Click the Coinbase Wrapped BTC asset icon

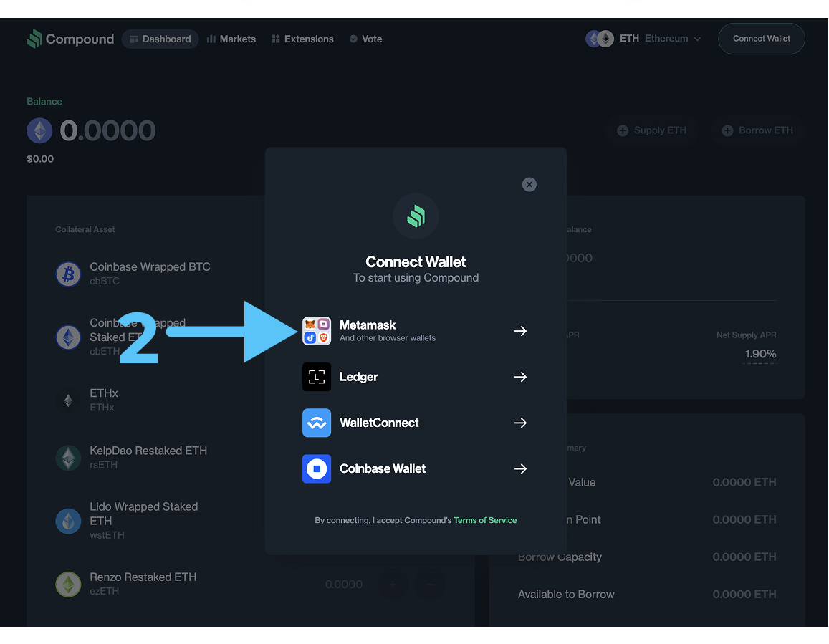pyautogui.click(x=68, y=274)
